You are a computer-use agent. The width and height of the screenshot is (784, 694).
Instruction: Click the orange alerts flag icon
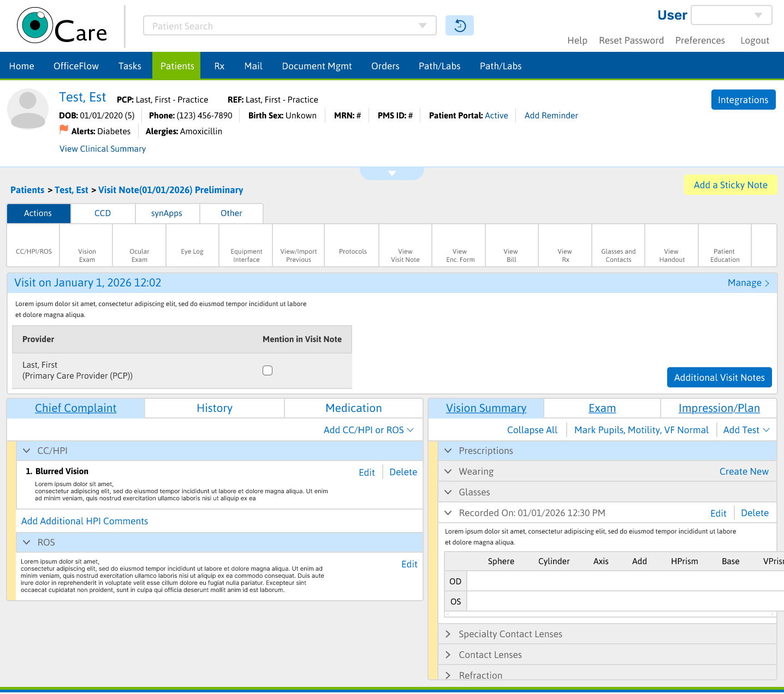pos(64,130)
